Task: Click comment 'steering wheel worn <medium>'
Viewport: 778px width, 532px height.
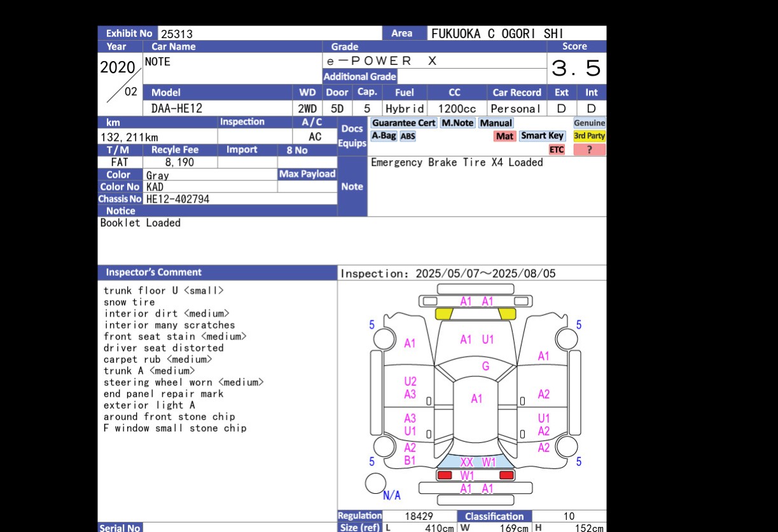Action: pyautogui.click(x=184, y=382)
